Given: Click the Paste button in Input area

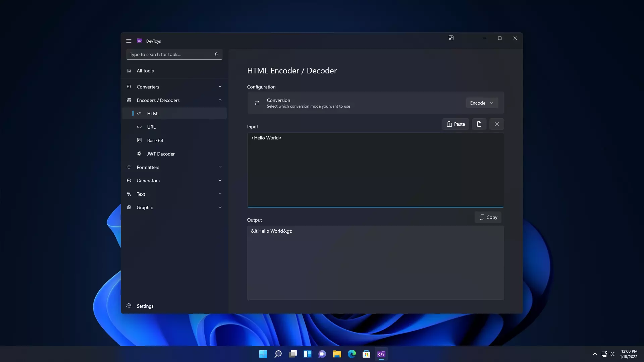Looking at the screenshot, I should [455, 124].
